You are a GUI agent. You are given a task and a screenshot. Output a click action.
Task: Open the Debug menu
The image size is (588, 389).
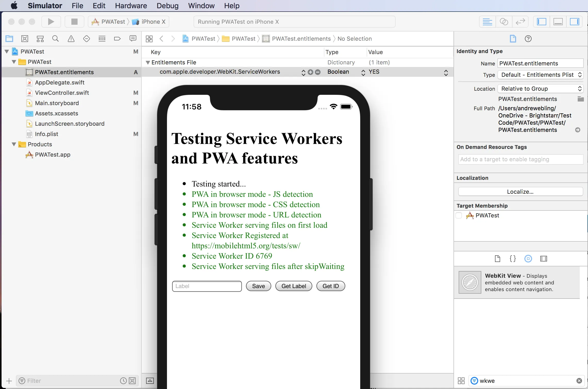click(167, 6)
